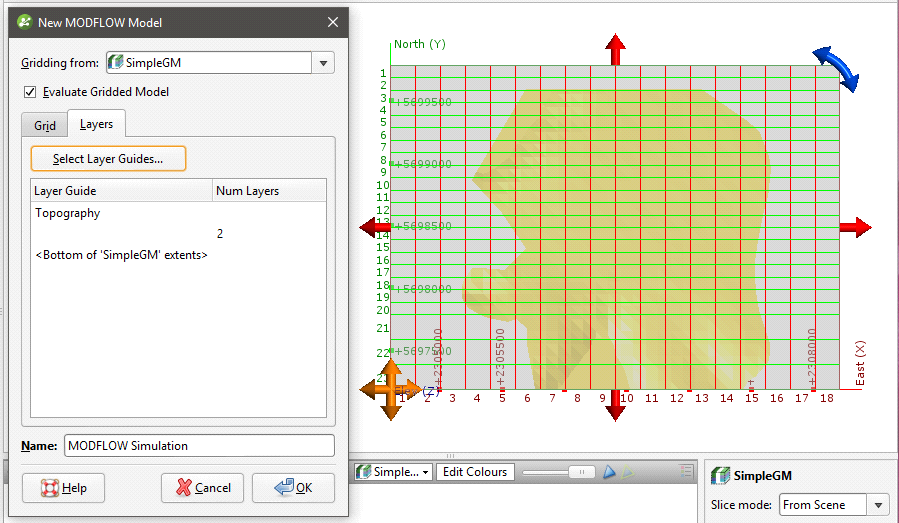Switch to the Grid tab
This screenshot has height=523, width=899.
45,125
